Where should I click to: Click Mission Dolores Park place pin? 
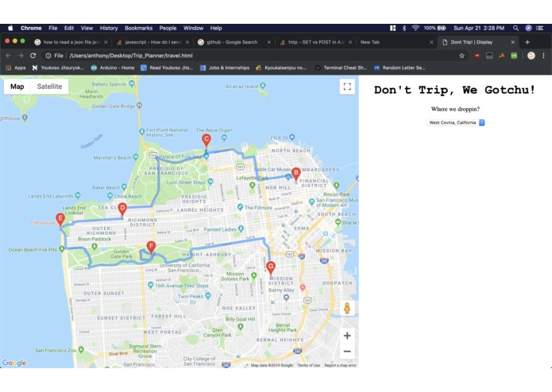click(254, 275)
